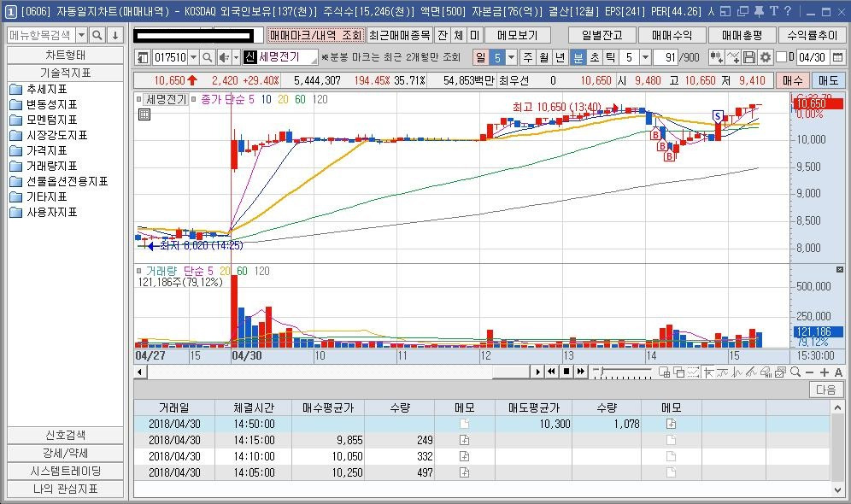Viewport: 851px width, 504px height.
Task: Open the 시스템트레이딩 sidebar section
Action: [65, 471]
